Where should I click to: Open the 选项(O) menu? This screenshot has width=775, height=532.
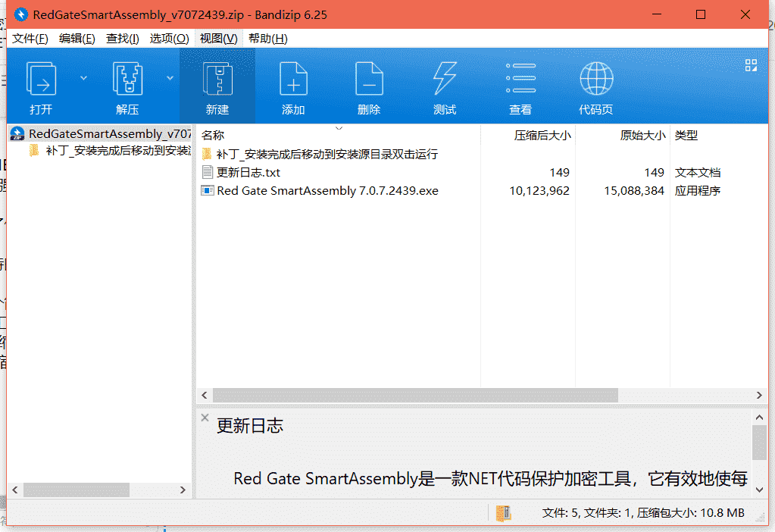click(169, 39)
